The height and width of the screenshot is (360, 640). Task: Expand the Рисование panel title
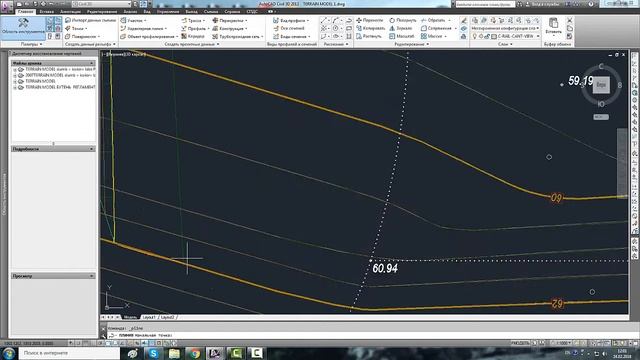(x=336, y=44)
